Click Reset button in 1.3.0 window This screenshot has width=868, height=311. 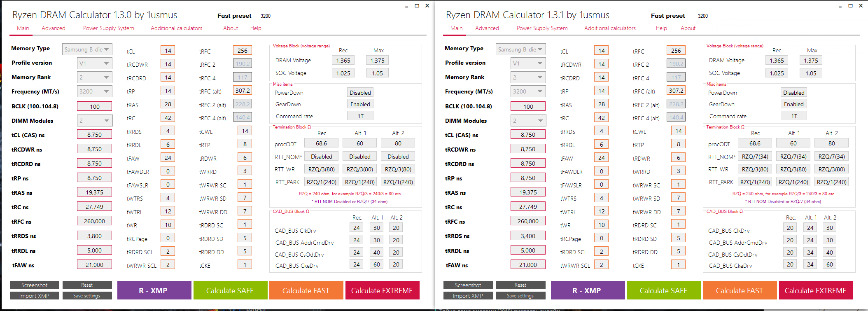87,285
